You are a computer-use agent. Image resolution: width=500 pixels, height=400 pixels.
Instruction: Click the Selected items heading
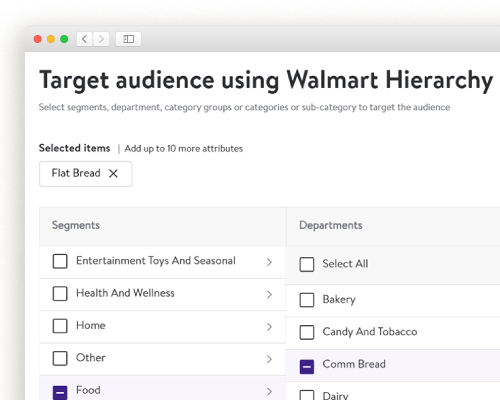point(74,148)
